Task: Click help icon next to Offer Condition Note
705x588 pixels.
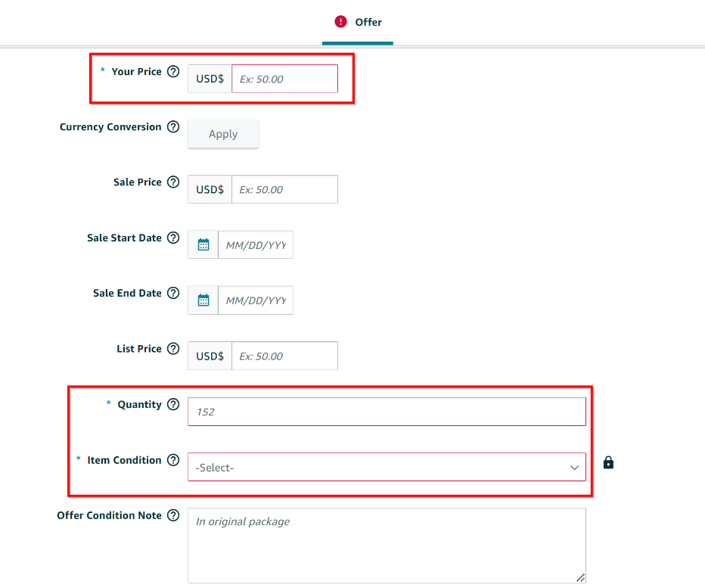Action: point(173,515)
